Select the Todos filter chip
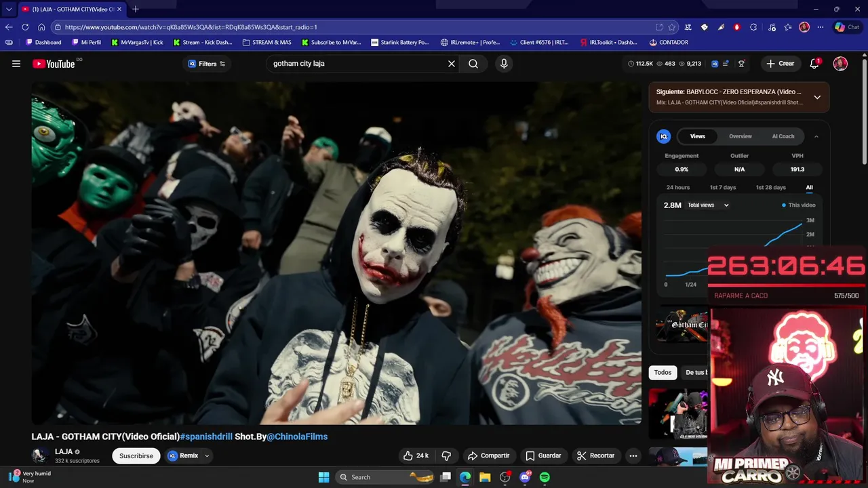 click(663, 372)
